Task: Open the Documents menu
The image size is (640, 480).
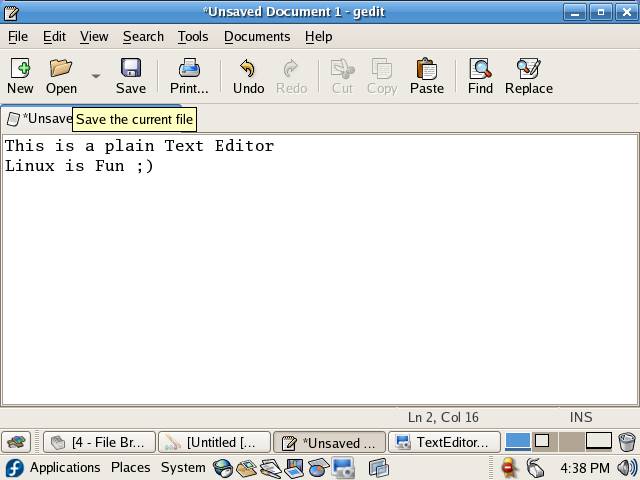Action: click(x=257, y=36)
